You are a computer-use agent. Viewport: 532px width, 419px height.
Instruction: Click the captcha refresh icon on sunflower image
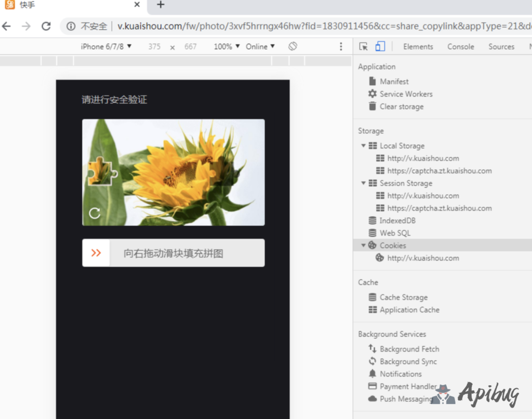click(95, 213)
